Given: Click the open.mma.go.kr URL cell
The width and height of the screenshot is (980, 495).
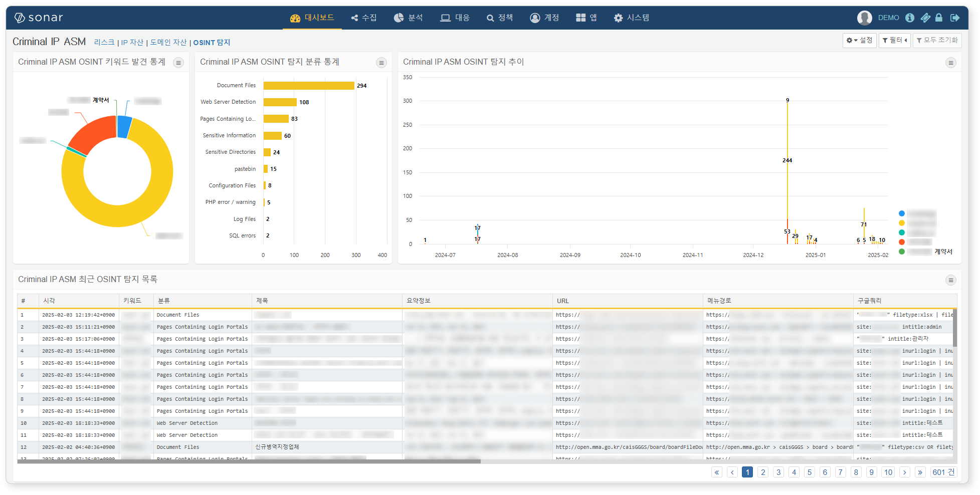Looking at the screenshot, I should coord(628,447).
